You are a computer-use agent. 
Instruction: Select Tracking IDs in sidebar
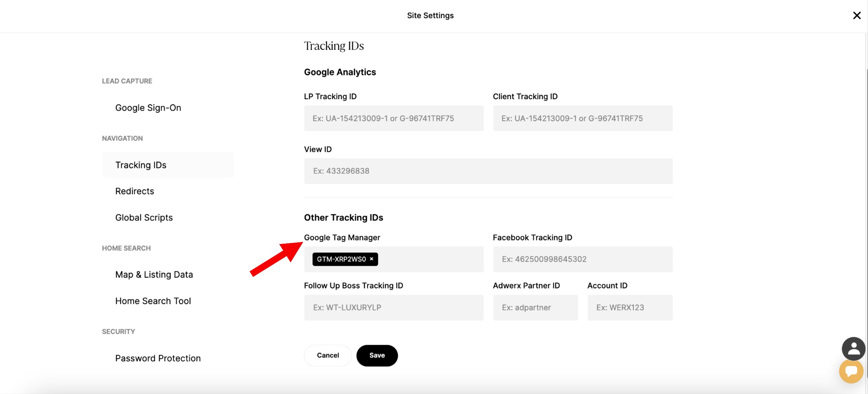point(141,165)
